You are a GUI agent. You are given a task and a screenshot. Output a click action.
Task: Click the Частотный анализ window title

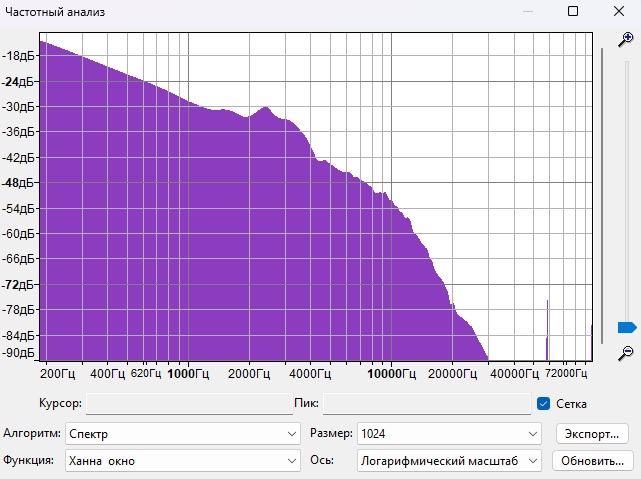(x=55, y=12)
